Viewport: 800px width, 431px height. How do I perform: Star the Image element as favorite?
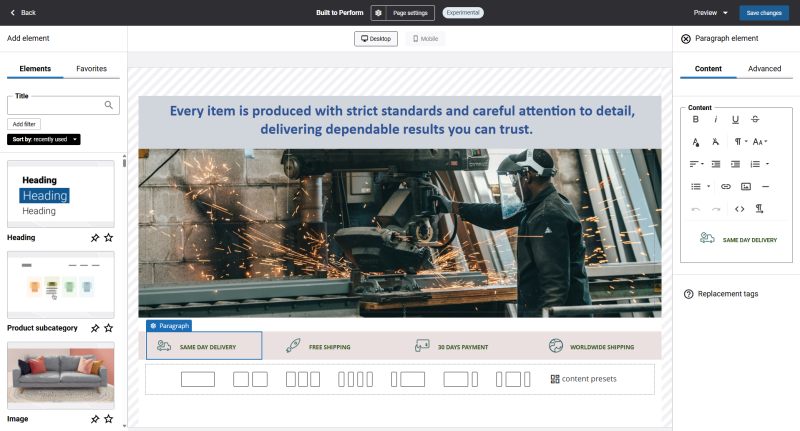point(109,419)
